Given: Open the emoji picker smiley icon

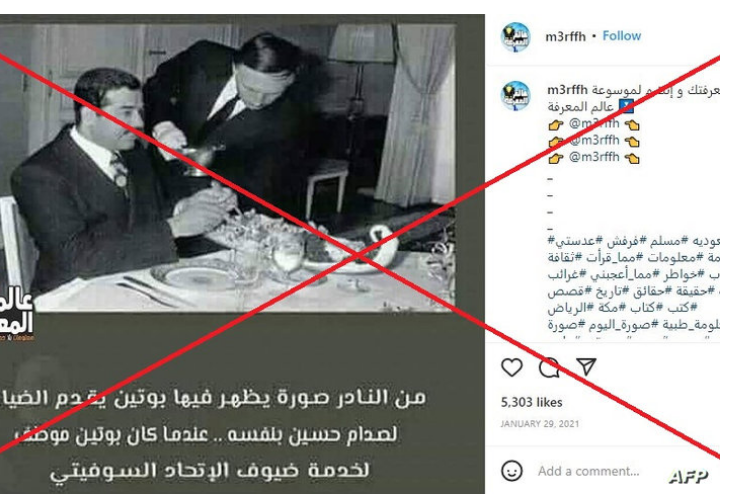Looking at the screenshot, I should [512, 471].
